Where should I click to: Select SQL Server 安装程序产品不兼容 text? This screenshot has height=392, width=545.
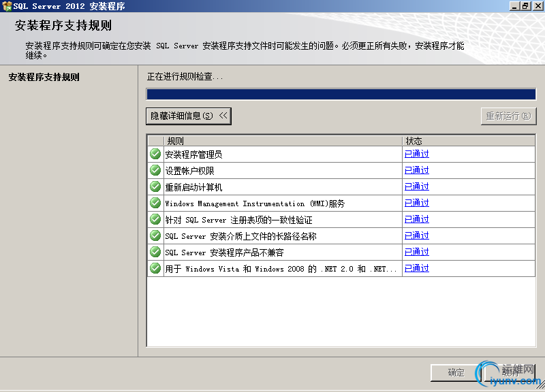(x=225, y=252)
